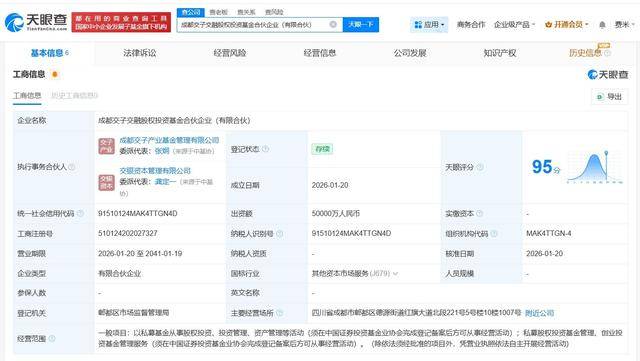Viewport: 640px width, 361px height.
Task: Click the orange dot beside 工商信息 heading
Action: (x=55, y=74)
